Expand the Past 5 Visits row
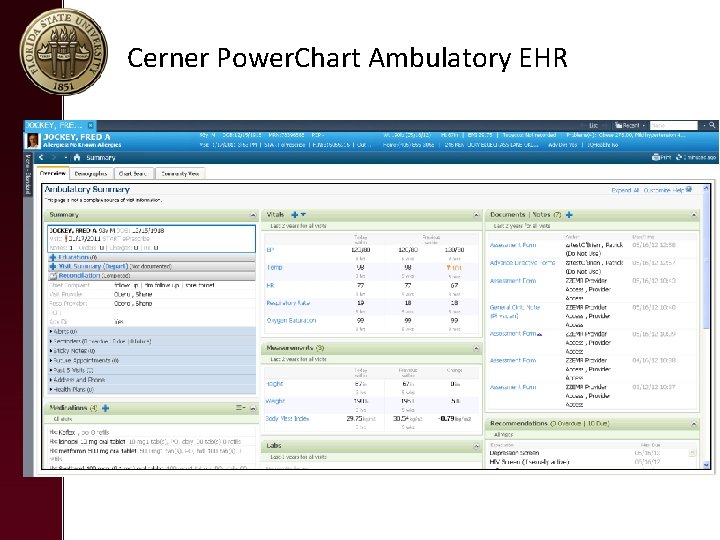This screenshot has width=720, height=540. [x=152, y=370]
